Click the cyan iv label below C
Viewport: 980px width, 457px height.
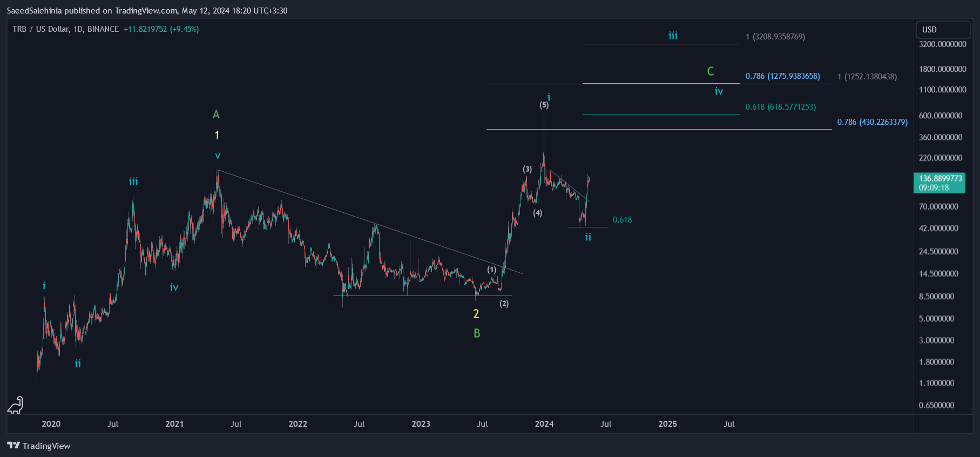click(719, 91)
